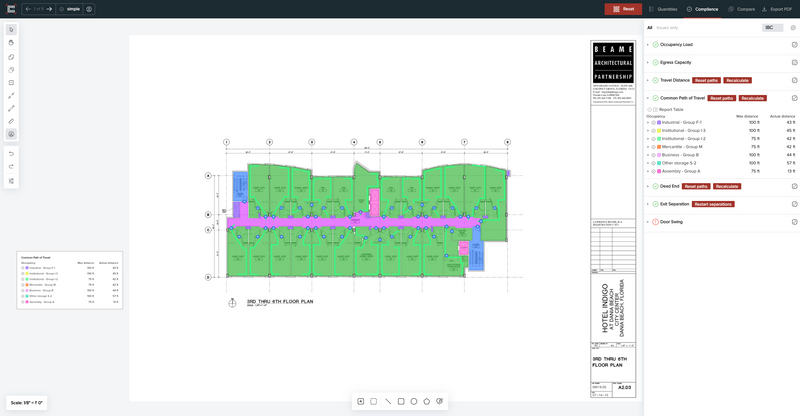
Task: Filter list by Issues only
Action: click(667, 28)
